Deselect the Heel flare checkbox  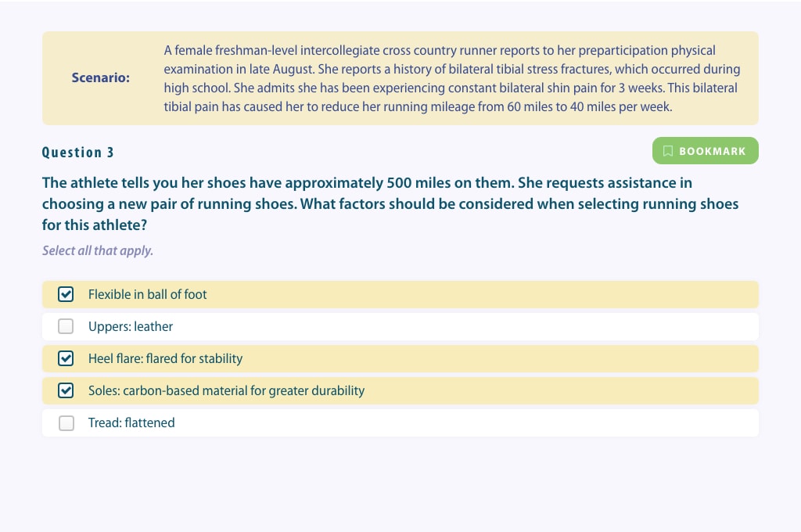click(x=66, y=359)
